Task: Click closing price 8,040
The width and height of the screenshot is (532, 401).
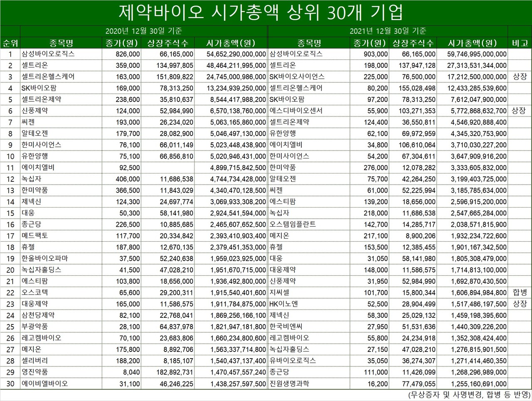Action: point(131,372)
